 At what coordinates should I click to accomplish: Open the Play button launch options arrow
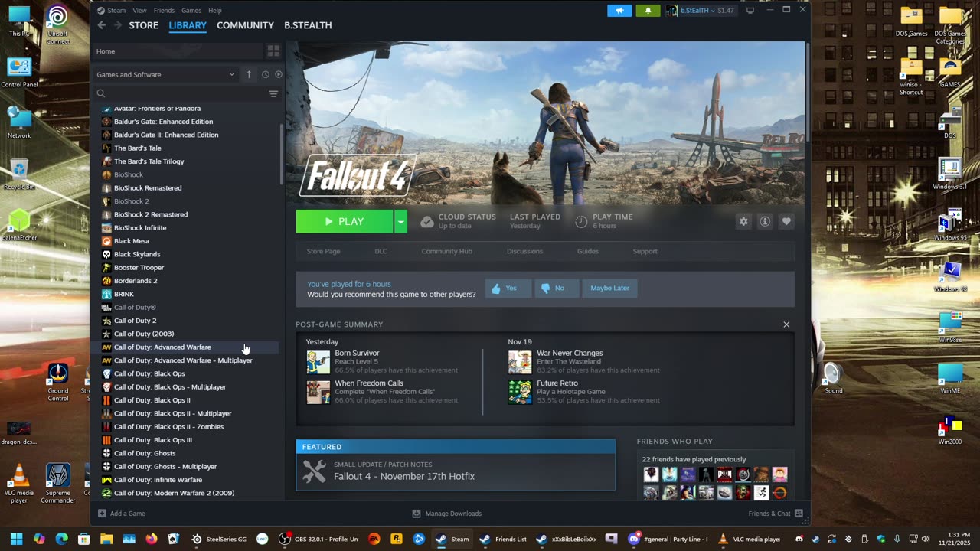point(400,222)
